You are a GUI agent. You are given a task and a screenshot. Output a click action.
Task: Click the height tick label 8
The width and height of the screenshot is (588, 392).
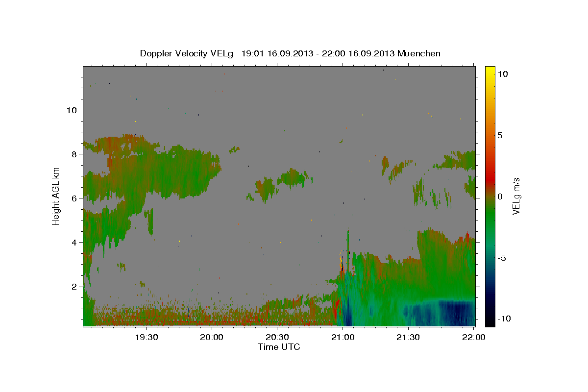[x=75, y=154]
